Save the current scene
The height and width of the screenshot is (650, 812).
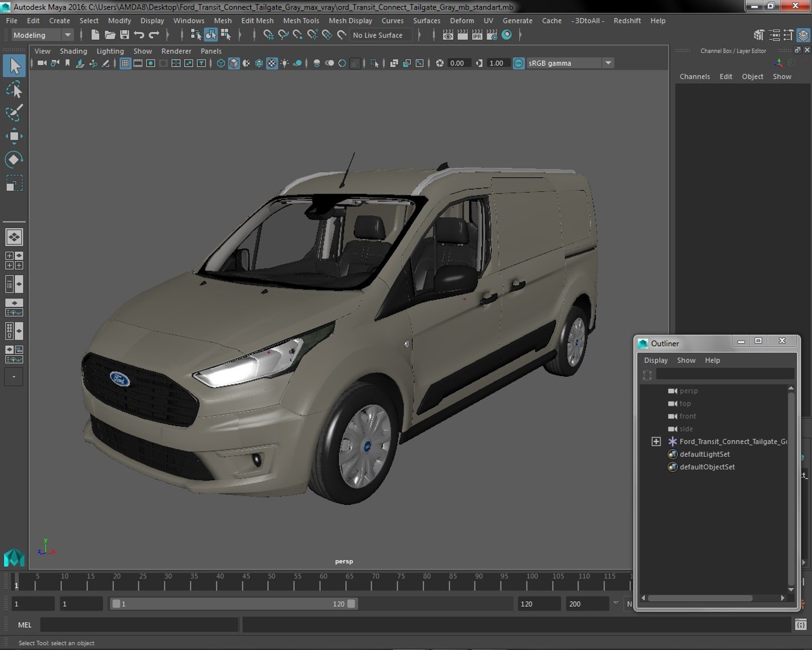click(x=125, y=35)
